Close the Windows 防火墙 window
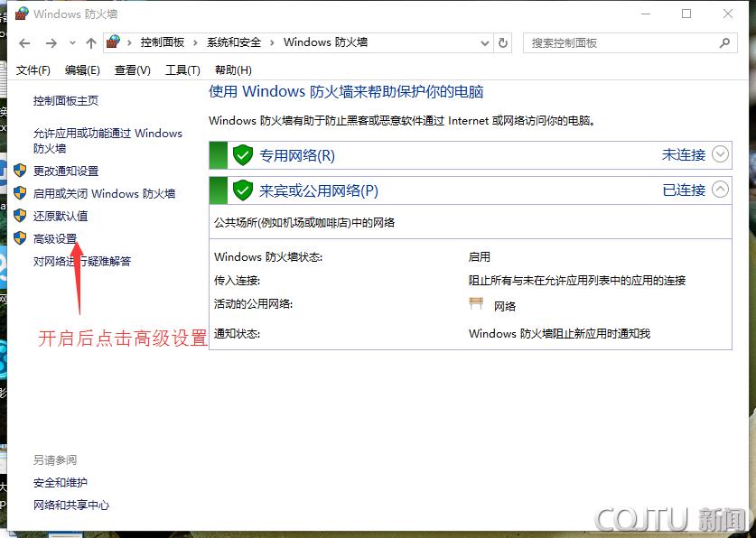The image size is (756, 538). (728, 14)
